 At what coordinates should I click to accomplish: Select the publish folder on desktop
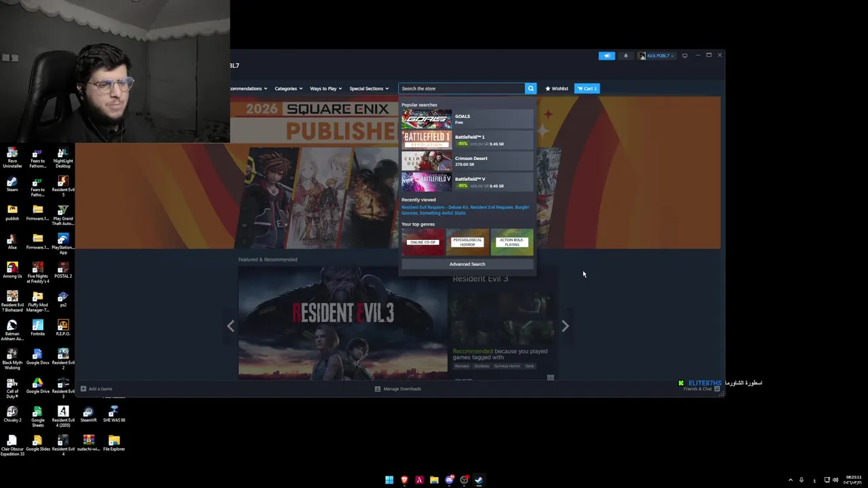(12, 213)
